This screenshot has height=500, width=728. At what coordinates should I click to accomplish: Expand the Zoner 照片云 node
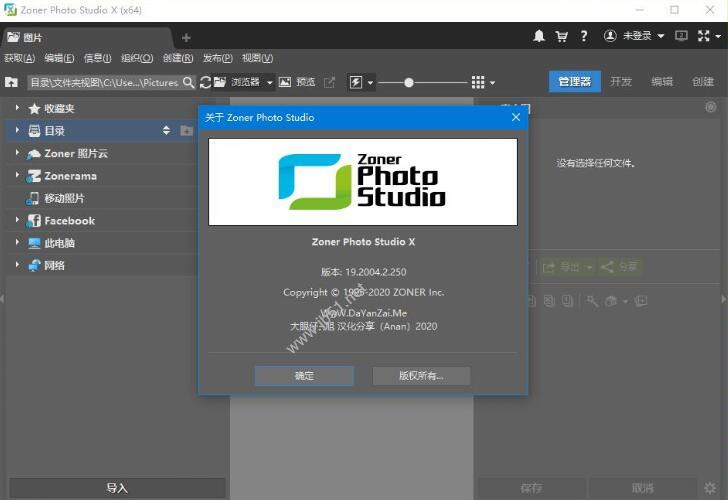(17, 152)
